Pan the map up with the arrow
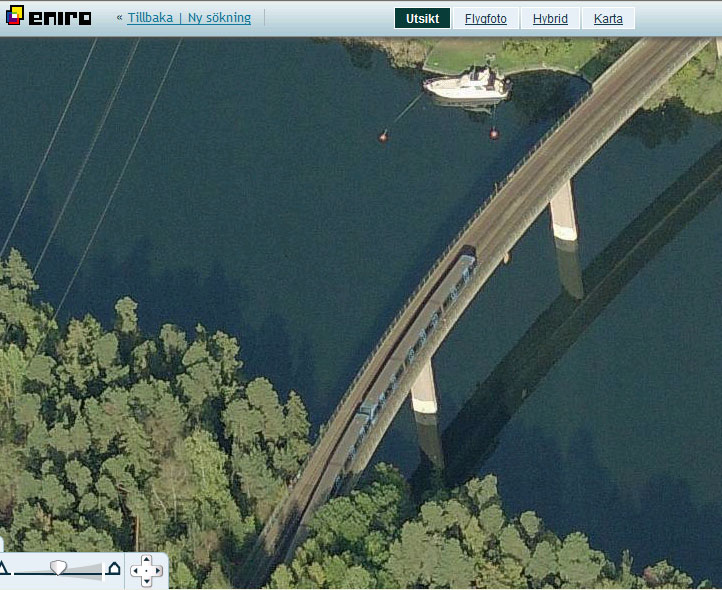Screen dimensions: 722x590 [x=146, y=560]
